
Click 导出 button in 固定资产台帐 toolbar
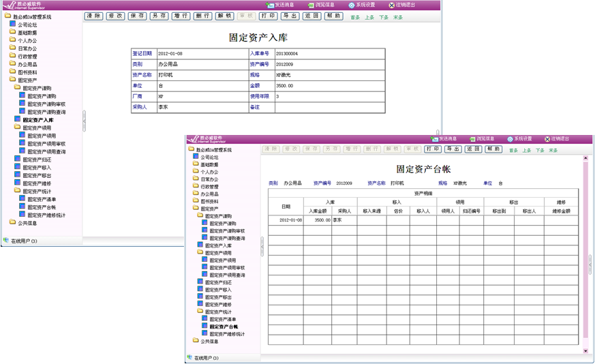point(453,149)
